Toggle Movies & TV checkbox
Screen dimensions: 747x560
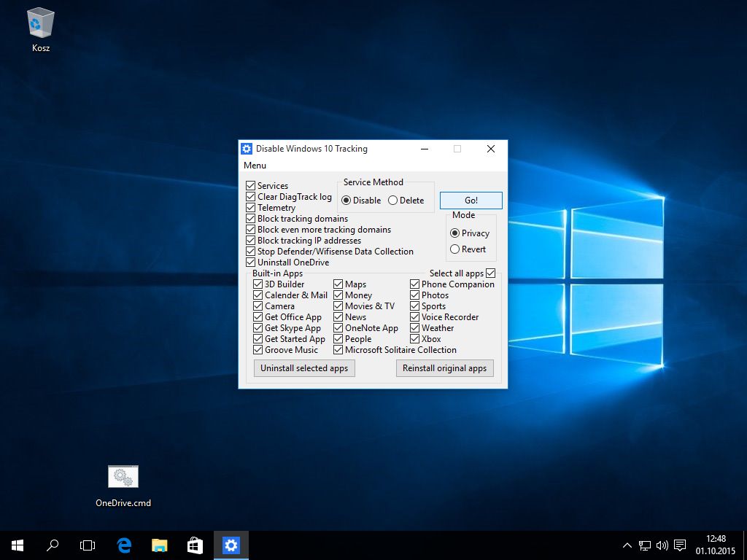338,306
